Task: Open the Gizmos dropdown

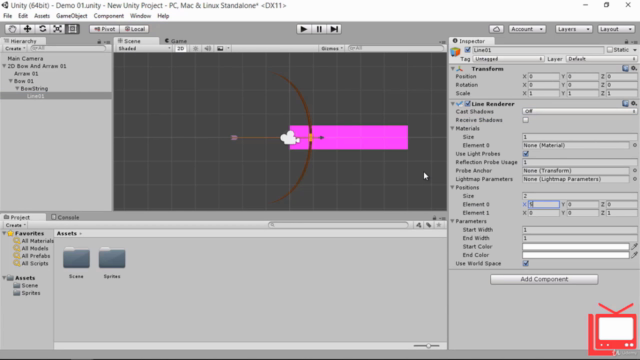Action: tap(332, 49)
